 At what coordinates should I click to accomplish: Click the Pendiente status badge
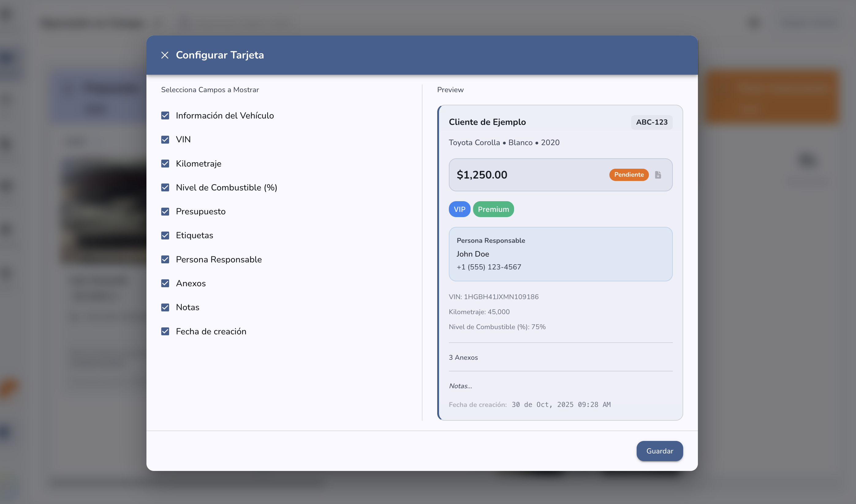[629, 175]
